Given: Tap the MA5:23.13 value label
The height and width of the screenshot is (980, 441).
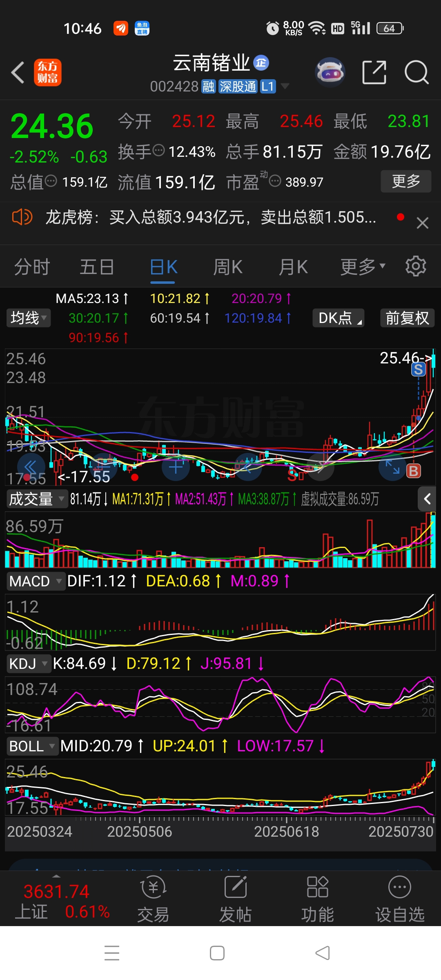Looking at the screenshot, I should coord(92,298).
